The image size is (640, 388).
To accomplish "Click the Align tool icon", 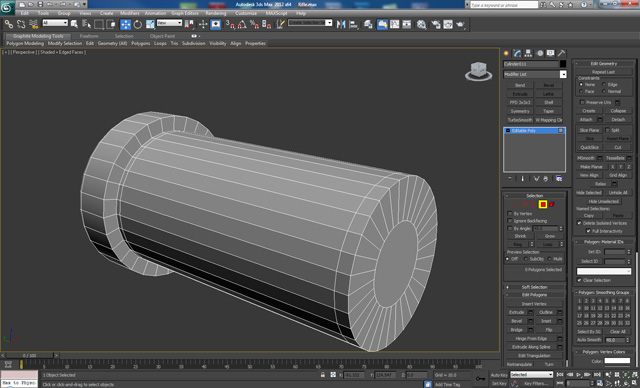I will (x=353, y=24).
